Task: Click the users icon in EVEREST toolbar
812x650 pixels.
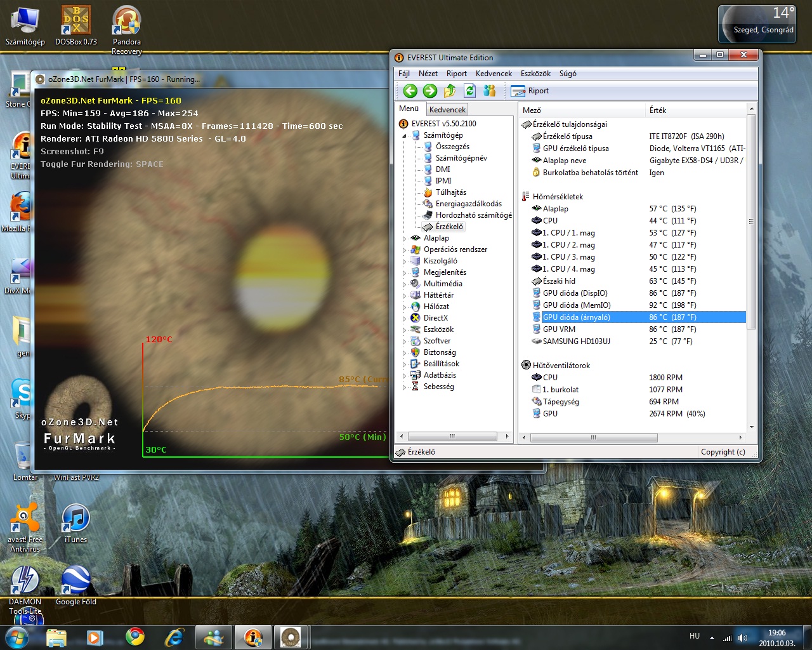Action: tap(489, 91)
